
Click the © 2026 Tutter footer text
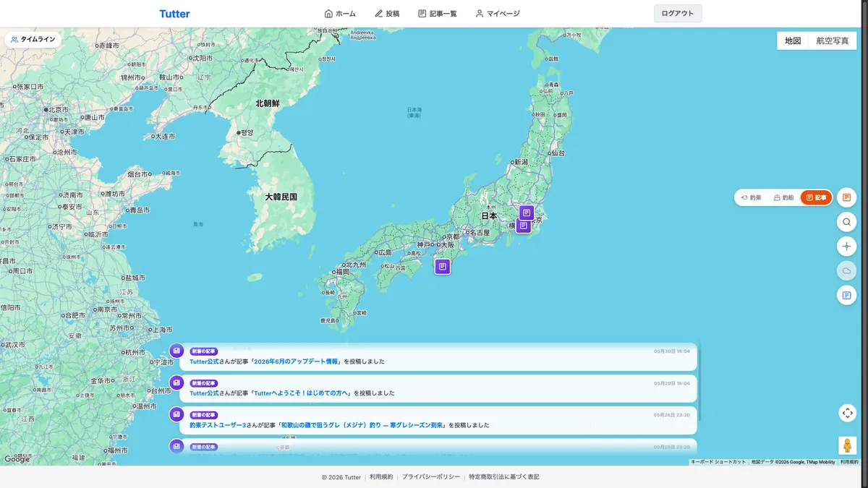[x=341, y=477]
